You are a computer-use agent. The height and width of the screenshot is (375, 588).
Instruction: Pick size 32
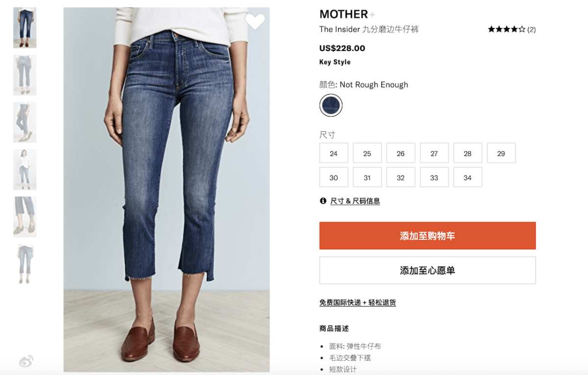[x=401, y=177]
